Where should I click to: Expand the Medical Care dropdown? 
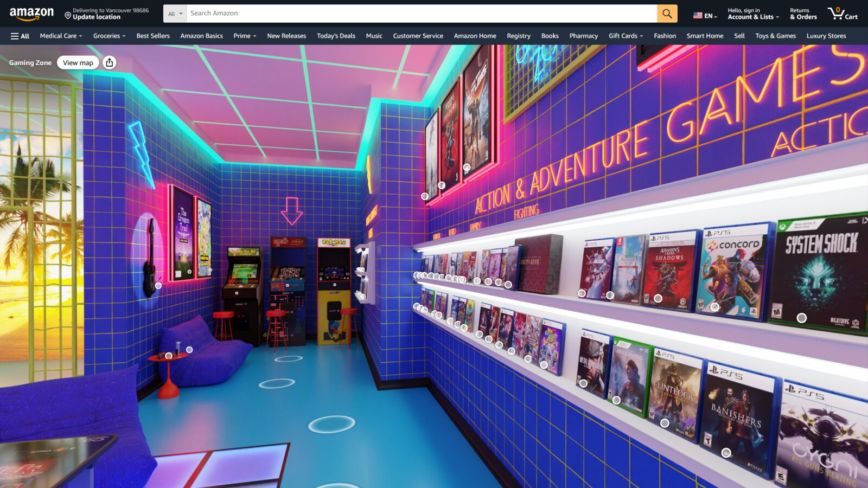click(61, 36)
